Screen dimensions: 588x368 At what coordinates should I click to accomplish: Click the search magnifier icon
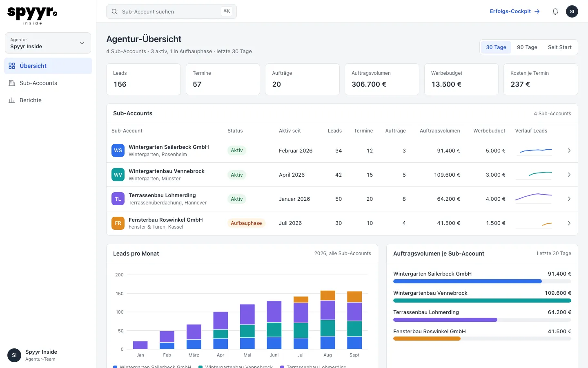[x=115, y=11]
